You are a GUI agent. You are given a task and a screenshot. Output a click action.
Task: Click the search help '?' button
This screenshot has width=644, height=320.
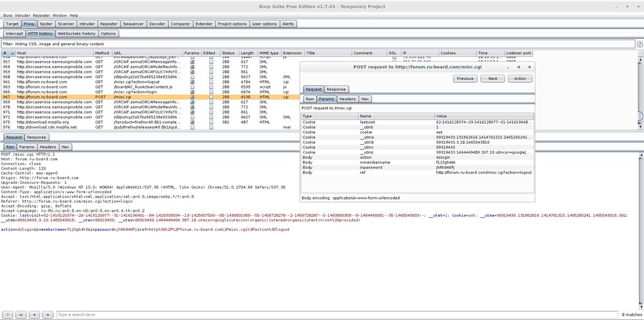(x=8, y=315)
